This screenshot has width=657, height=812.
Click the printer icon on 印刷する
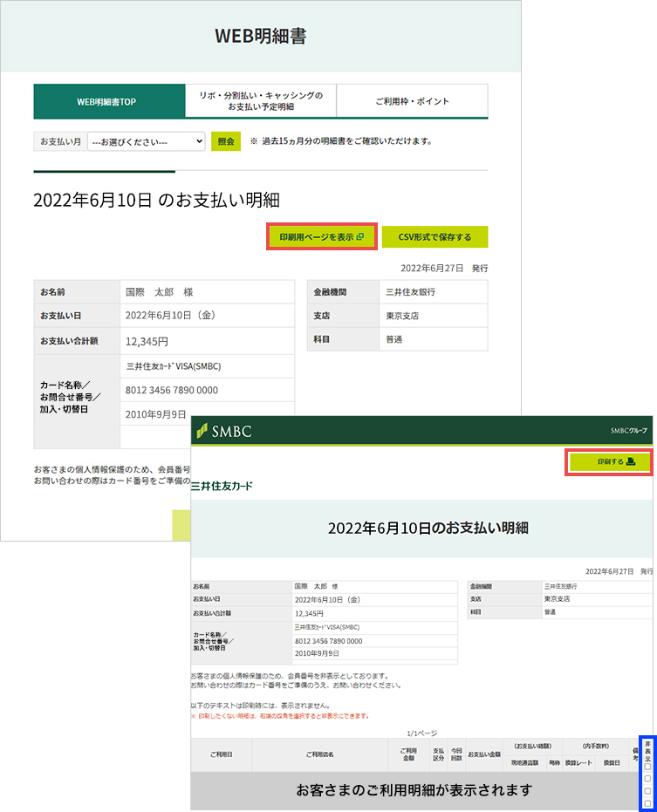[631, 461]
